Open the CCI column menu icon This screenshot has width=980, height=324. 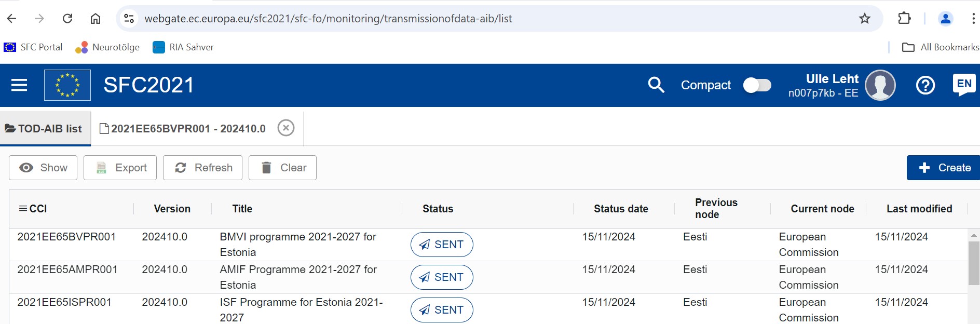coord(23,209)
